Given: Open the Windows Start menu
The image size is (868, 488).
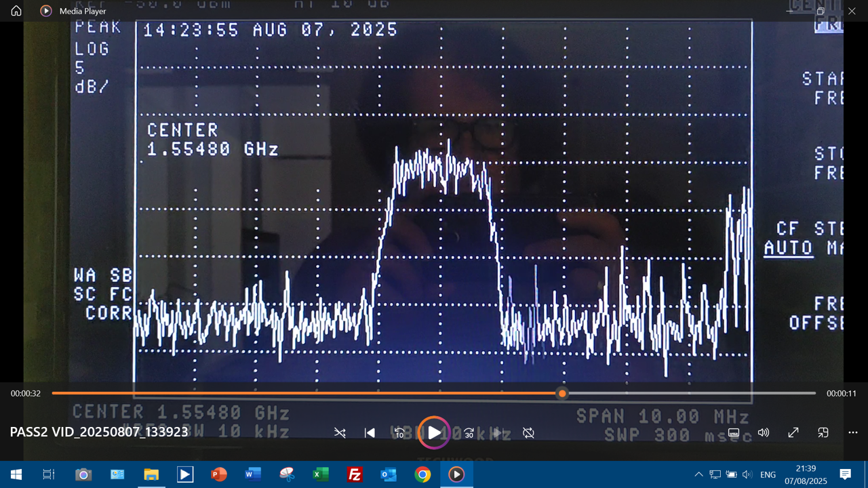Looking at the screenshot, I should click(x=16, y=474).
